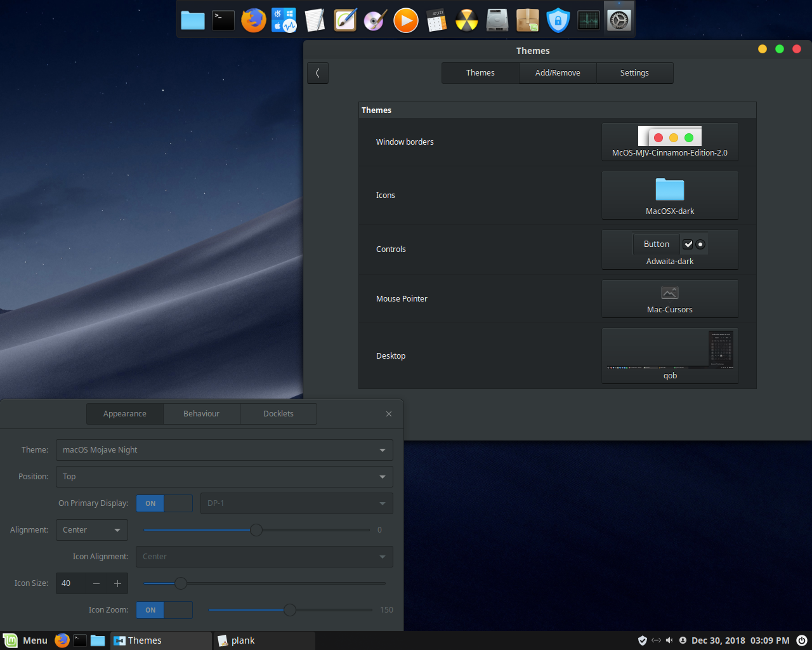This screenshot has height=650, width=812.
Task: Click the Icon Size slider handle
Action: pyautogui.click(x=181, y=583)
